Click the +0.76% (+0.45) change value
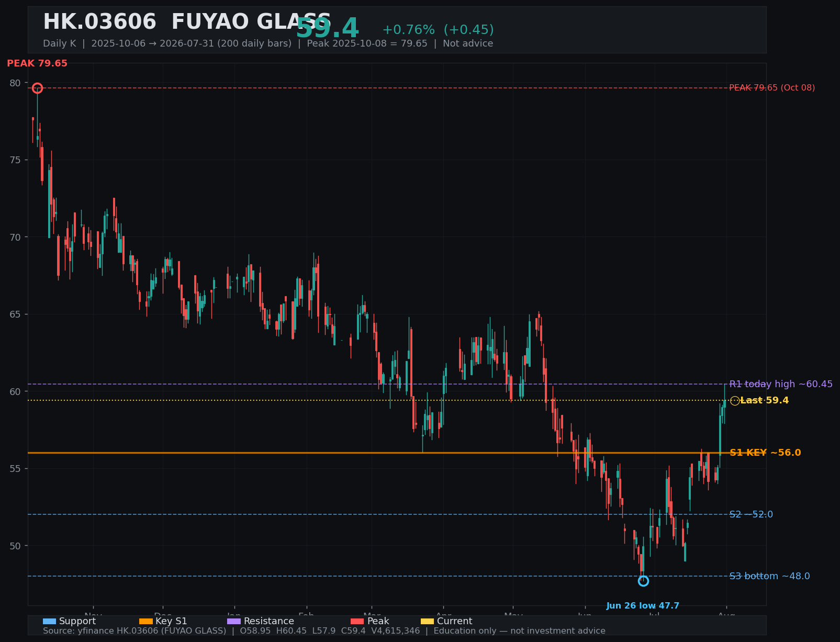840x642 pixels. click(x=438, y=30)
